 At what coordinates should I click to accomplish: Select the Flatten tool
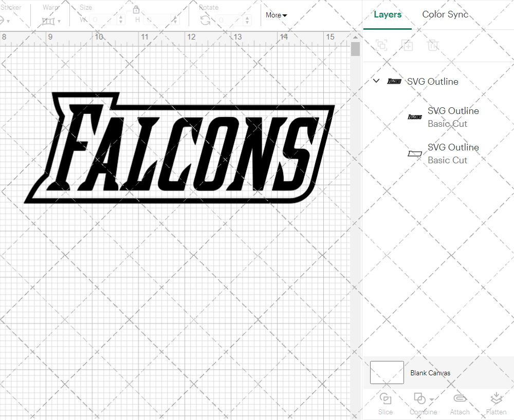496,403
